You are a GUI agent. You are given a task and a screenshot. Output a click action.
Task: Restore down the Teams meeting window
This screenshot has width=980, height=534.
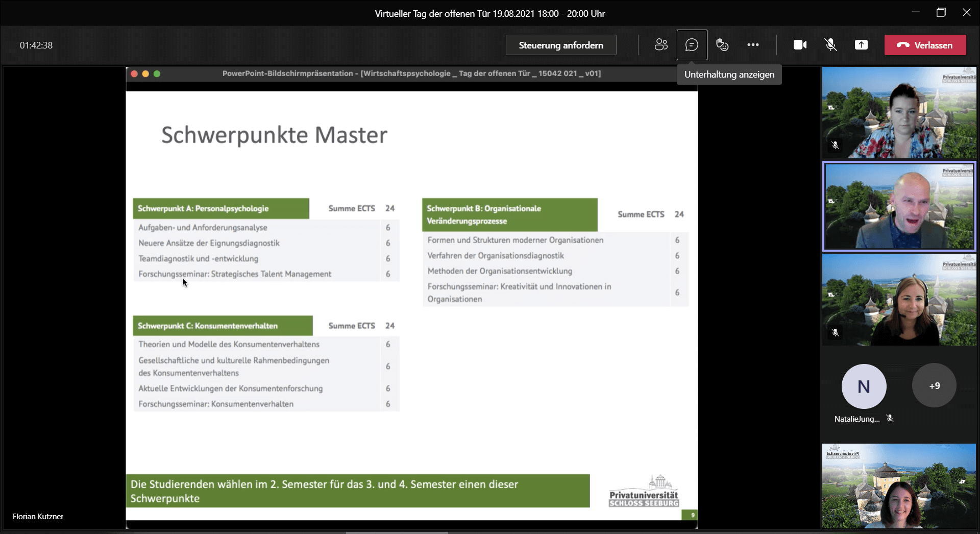coord(941,13)
